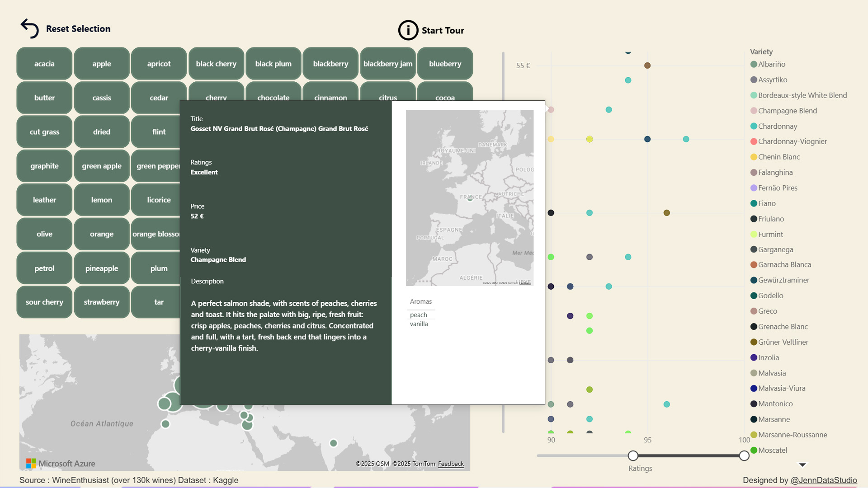Select the orange aroma tile

click(x=102, y=234)
